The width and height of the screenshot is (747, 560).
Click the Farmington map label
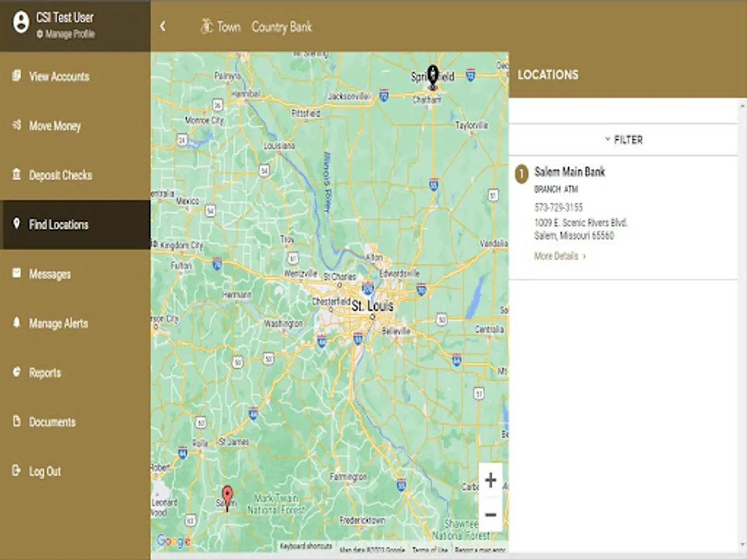348,477
